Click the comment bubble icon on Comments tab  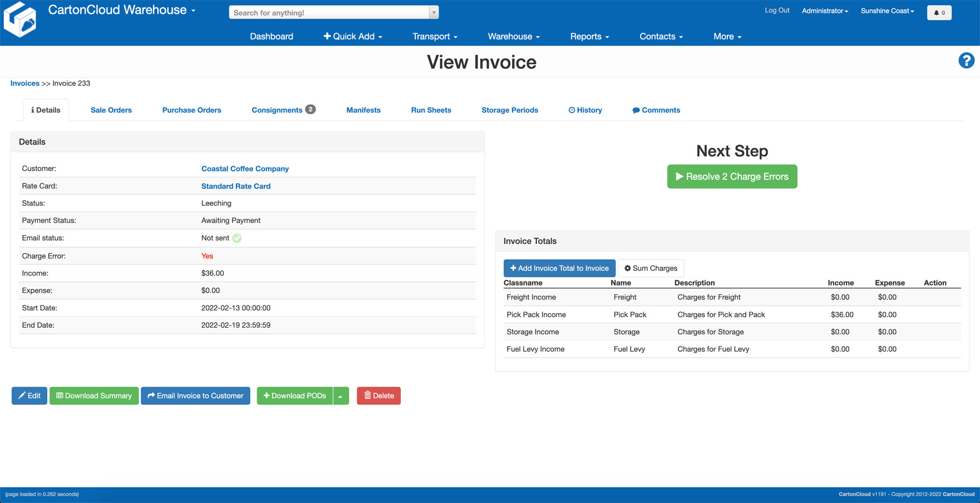(x=636, y=110)
